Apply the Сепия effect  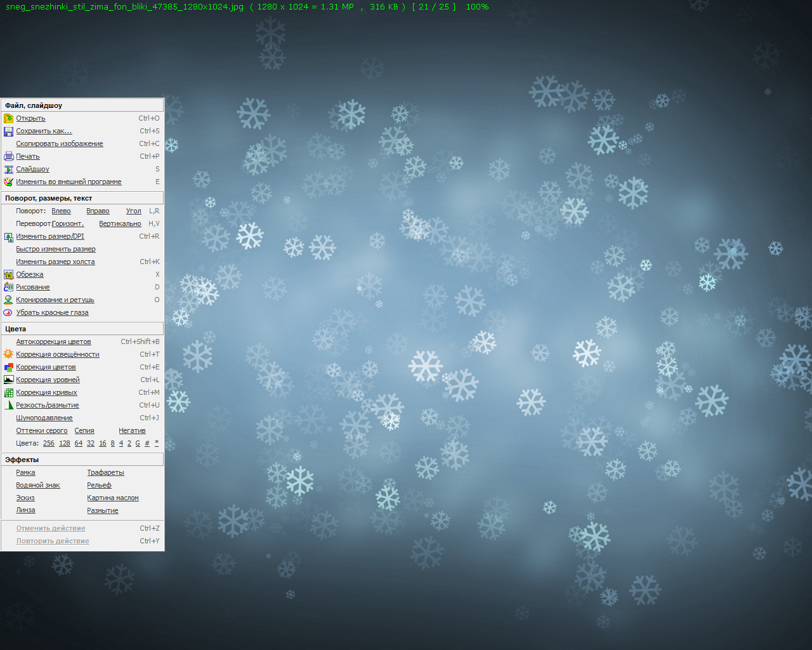pyautogui.click(x=84, y=431)
